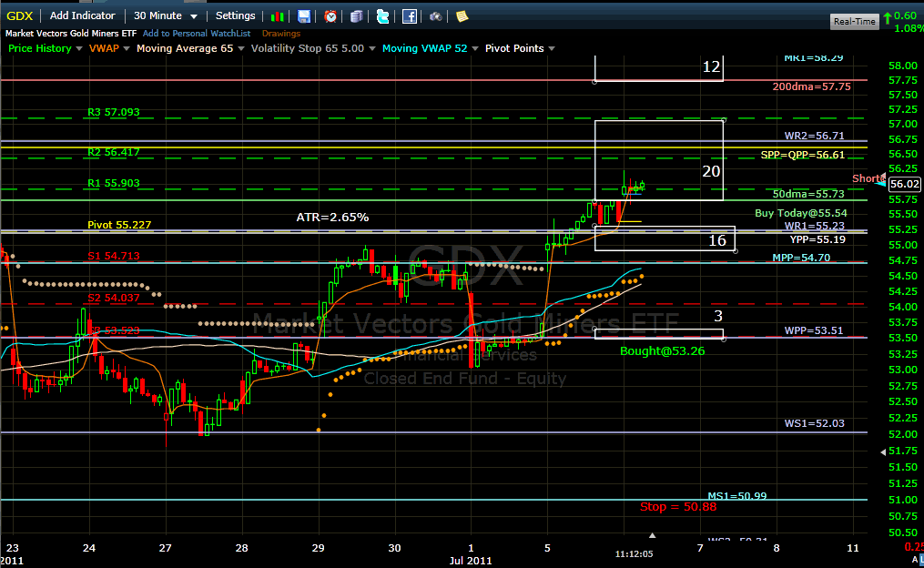924x568 pixels.
Task: Click the WS1=52.03 annotation
Action: [815, 423]
